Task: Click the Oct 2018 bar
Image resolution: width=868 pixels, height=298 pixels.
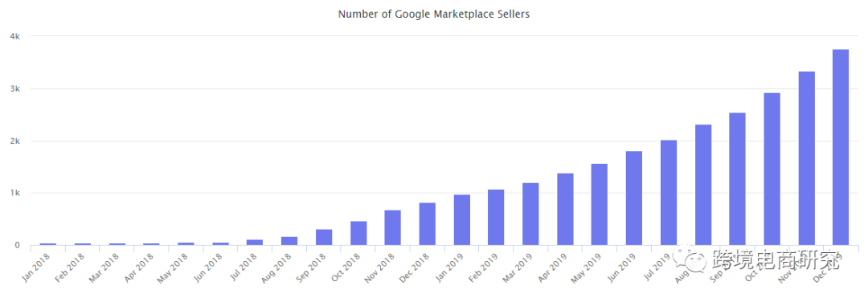Action: click(x=358, y=233)
